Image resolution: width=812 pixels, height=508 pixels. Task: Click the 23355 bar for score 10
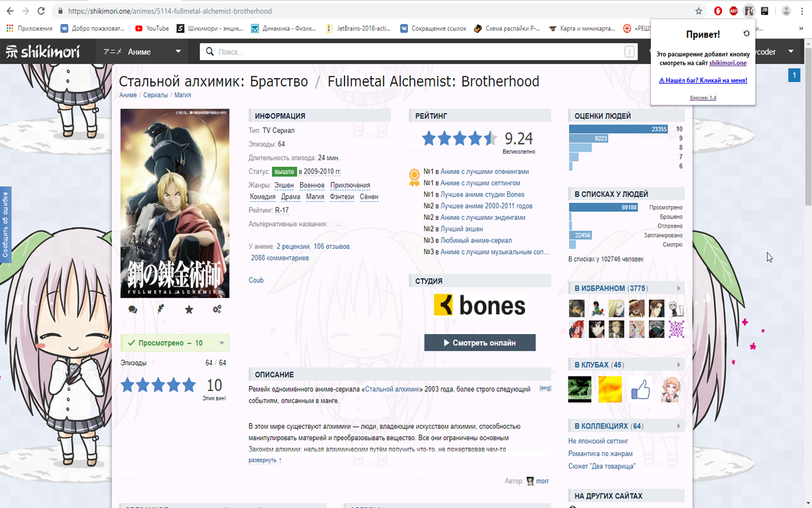619,130
